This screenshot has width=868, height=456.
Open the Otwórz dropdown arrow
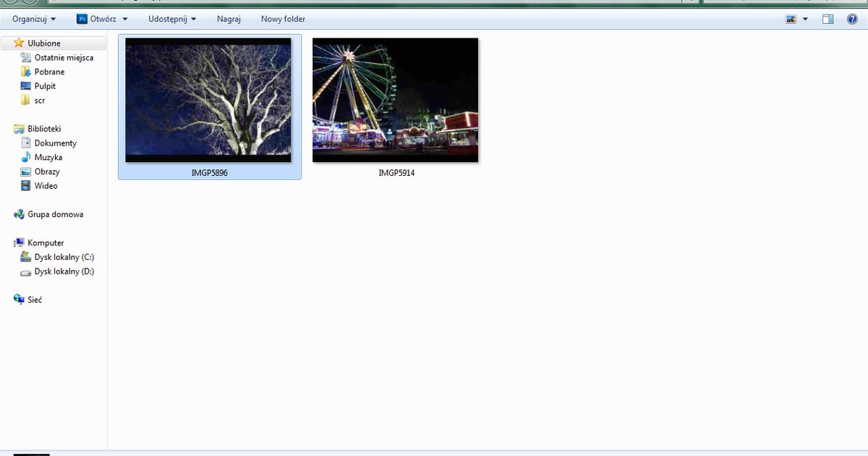point(124,19)
